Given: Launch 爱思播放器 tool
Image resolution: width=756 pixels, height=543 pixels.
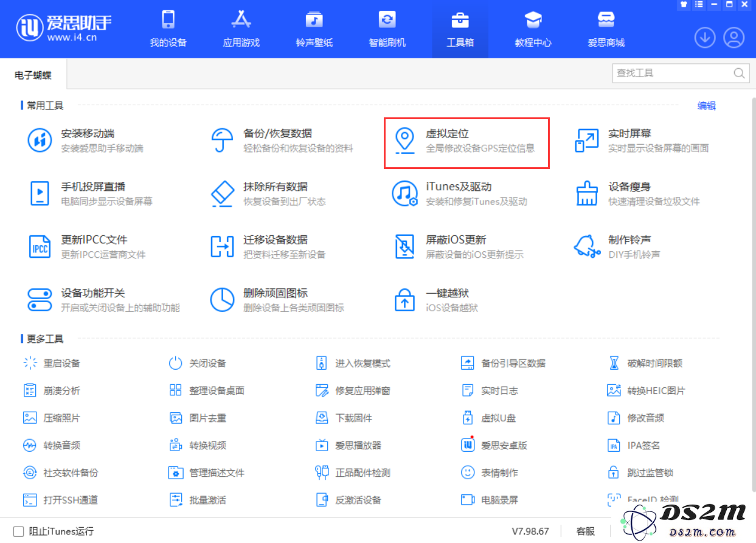Looking at the screenshot, I should coord(349,445).
